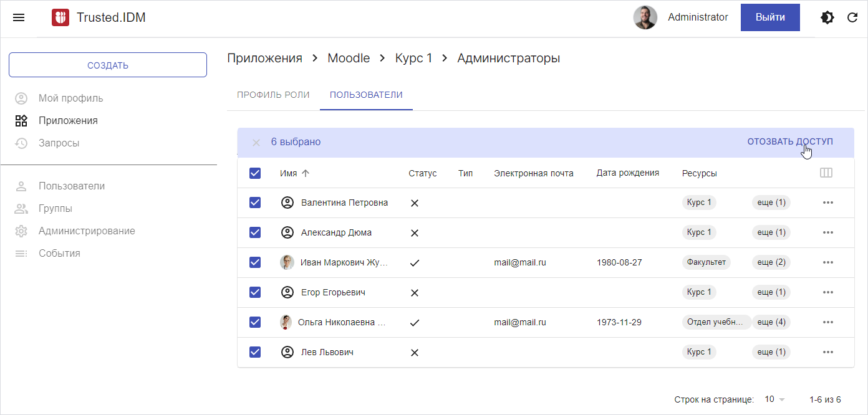868x415 pixels.
Task: Click the Trusted.IDM red logo icon
Action: point(60,17)
